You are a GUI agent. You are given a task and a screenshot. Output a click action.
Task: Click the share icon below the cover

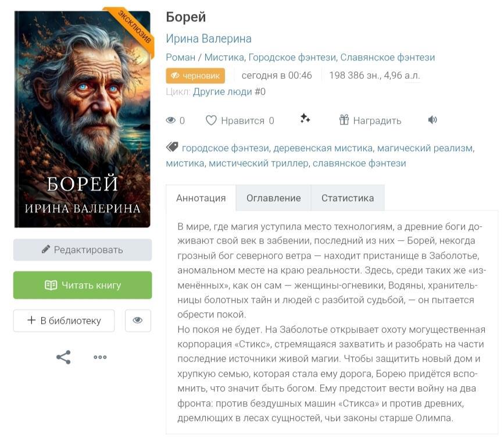pyautogui.click(x=63, y=357)
